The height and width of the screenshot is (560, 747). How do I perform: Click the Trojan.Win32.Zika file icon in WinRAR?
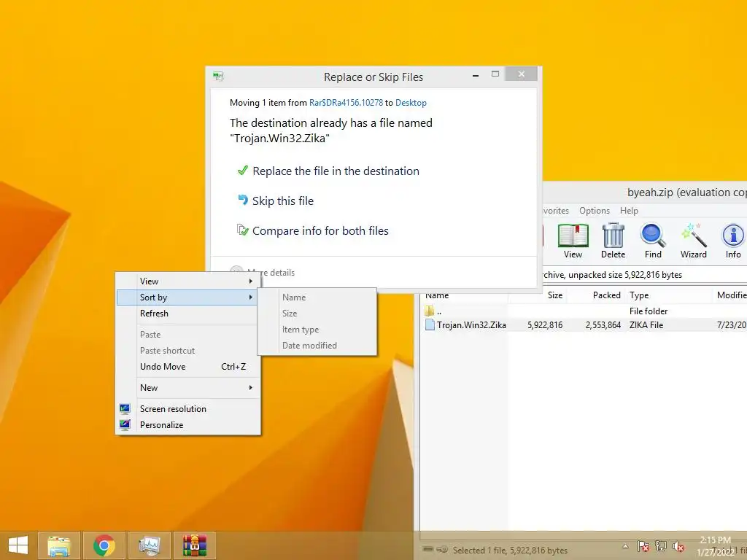point(430,324)
